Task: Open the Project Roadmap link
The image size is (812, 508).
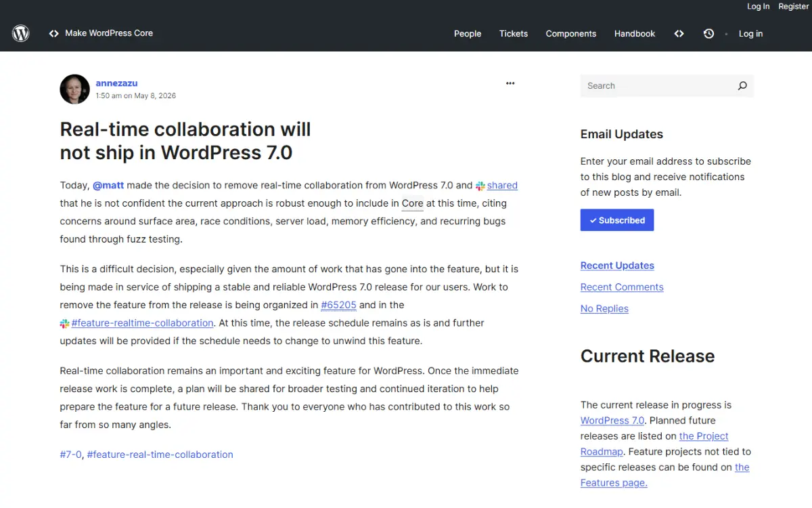Action: (x=654, y=444)
